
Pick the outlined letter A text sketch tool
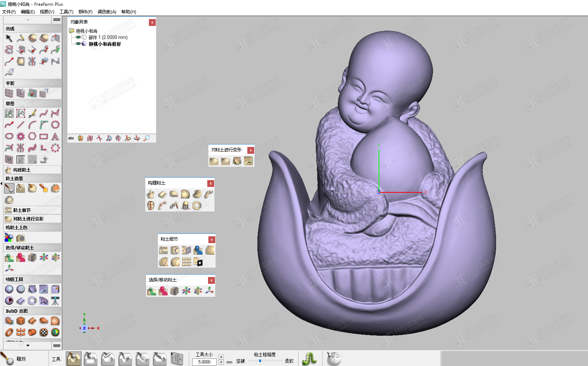tap(55, 136)
